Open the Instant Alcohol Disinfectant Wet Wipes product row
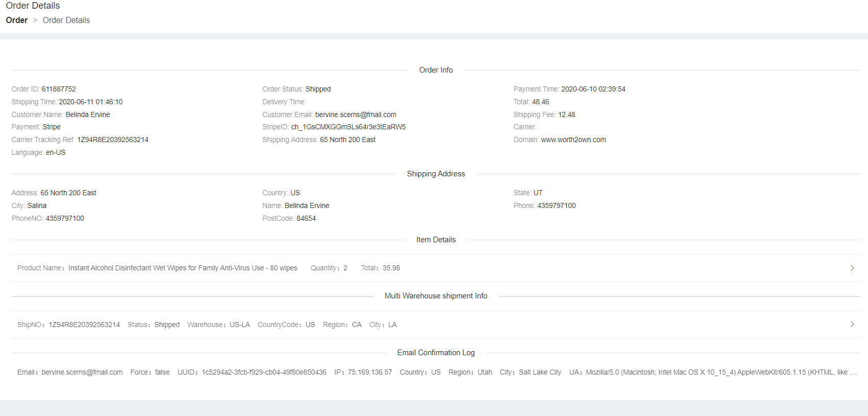Viewport: 868px width, 416px height. 183,268
